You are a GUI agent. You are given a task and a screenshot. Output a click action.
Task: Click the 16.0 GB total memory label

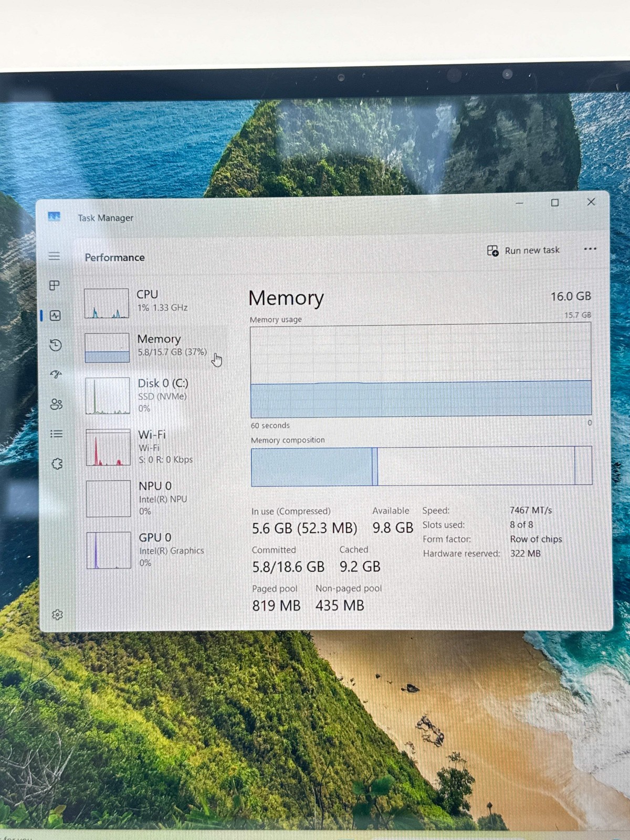point(571,296)
